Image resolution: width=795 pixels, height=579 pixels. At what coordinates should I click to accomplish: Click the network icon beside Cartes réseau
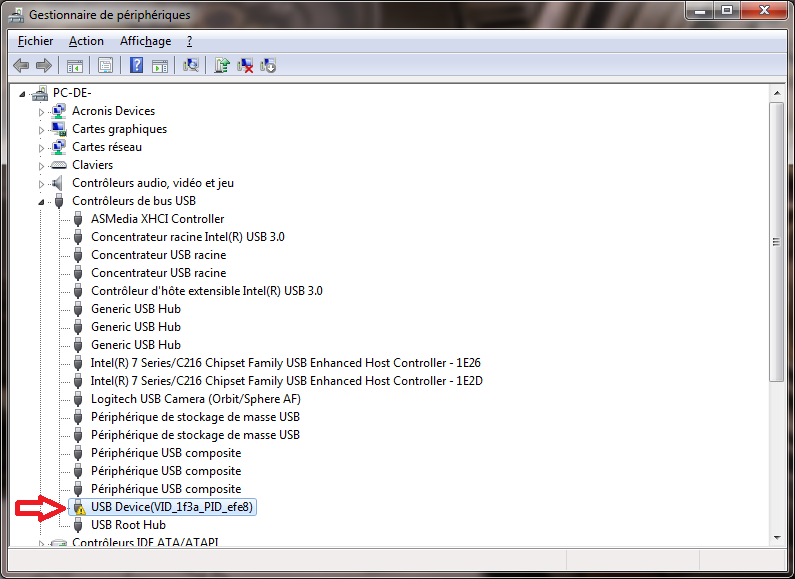(x=59, y=147)
